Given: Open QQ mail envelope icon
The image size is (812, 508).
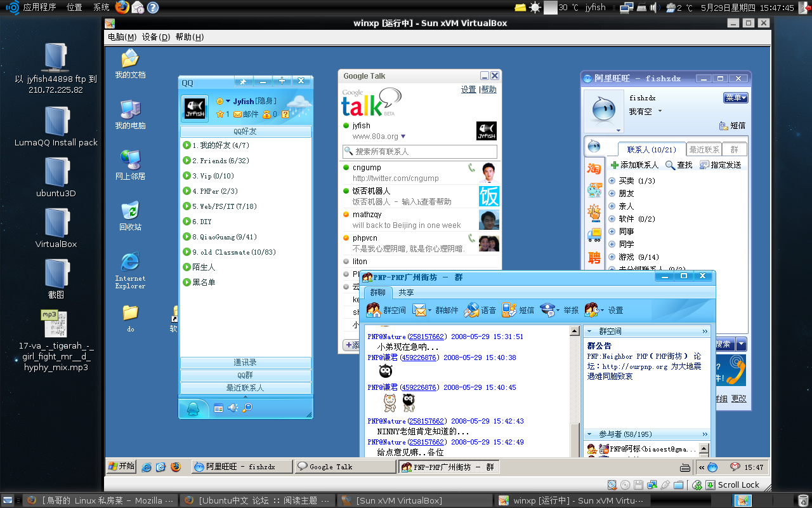Looking at the screenshot, I should 237,114.
